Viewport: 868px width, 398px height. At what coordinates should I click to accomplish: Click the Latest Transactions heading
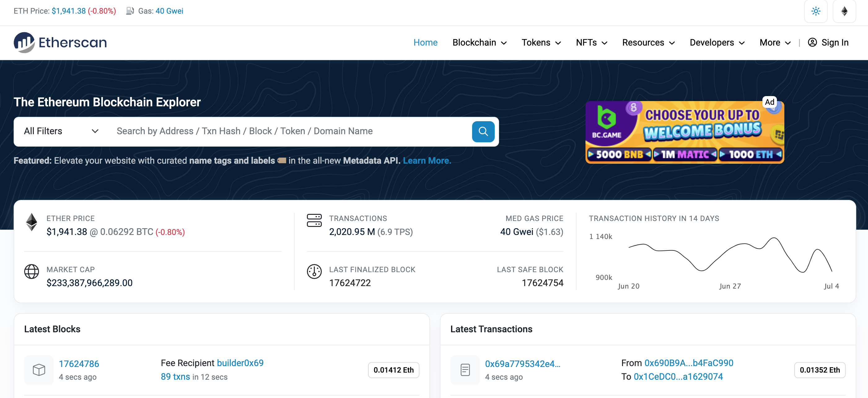pyautogui.click(x=491, y=329)
